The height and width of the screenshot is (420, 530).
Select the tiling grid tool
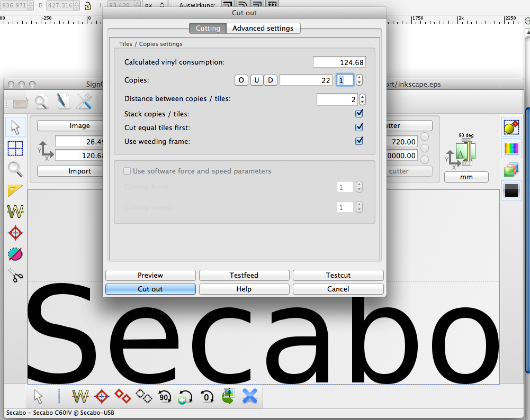(15, 148)
